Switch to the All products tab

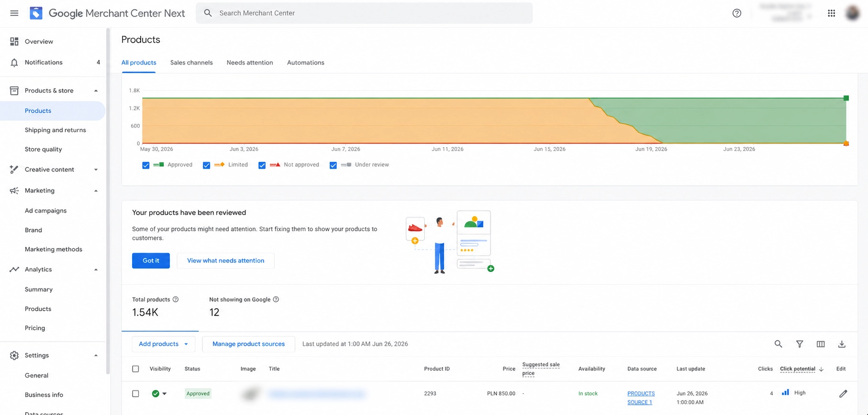pos(139,63)
